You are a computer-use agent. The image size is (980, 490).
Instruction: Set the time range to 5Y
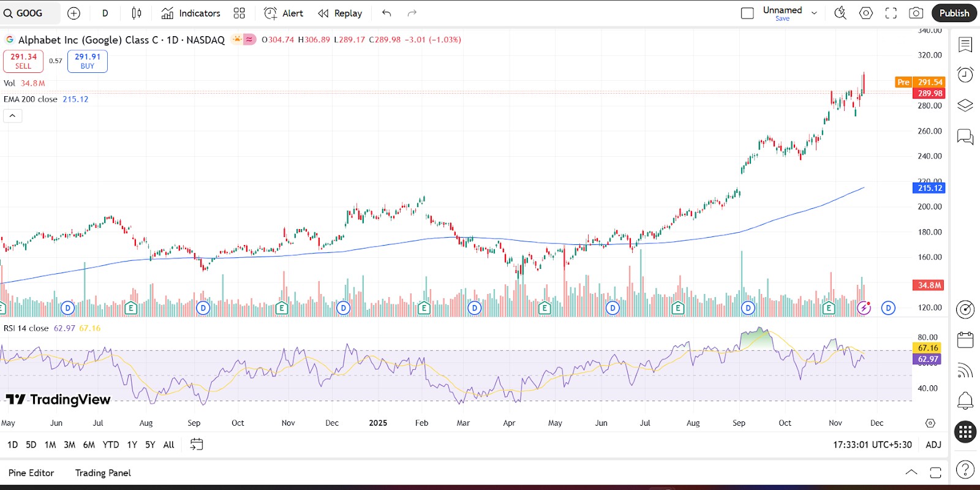(150, 445)
